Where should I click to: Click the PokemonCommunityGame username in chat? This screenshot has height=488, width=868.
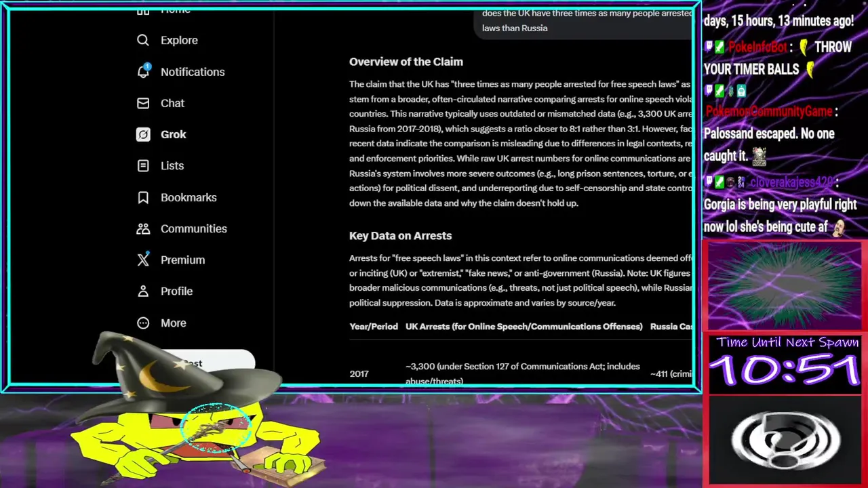click(x=769, y=112)
